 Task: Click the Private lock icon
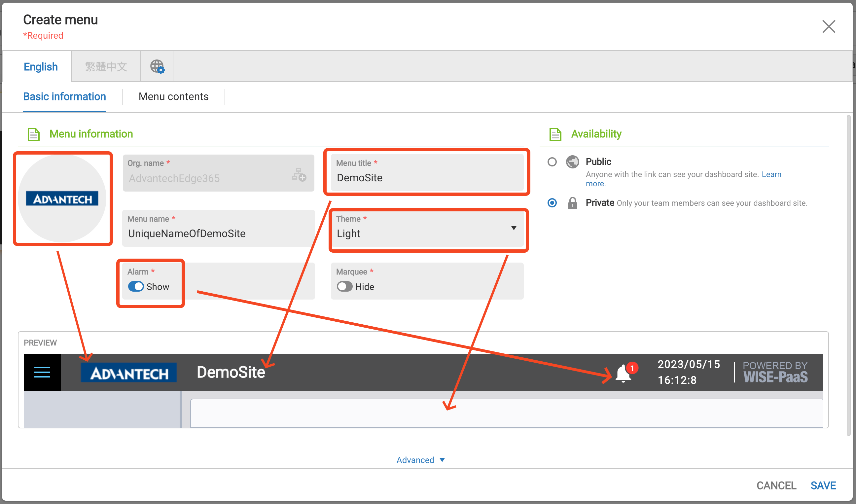(x=572, y=203)
